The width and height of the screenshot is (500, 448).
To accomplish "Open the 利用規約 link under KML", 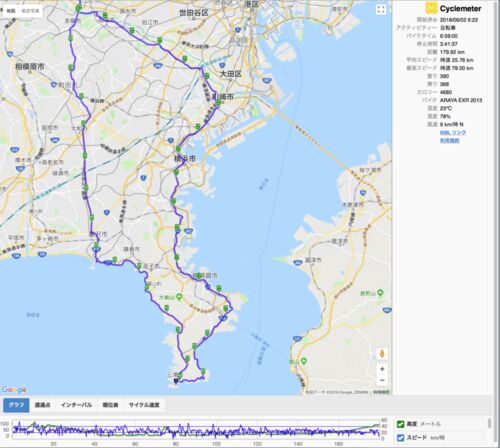I will click(449, 140).
